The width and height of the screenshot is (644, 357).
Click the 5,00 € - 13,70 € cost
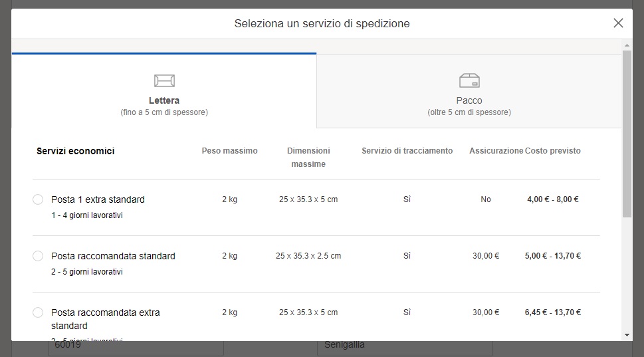[553, 256]
